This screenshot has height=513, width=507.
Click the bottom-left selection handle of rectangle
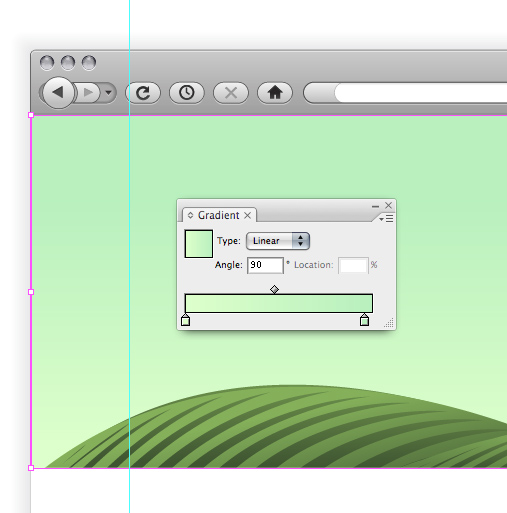pyautogui.click(x=31, y=468)
